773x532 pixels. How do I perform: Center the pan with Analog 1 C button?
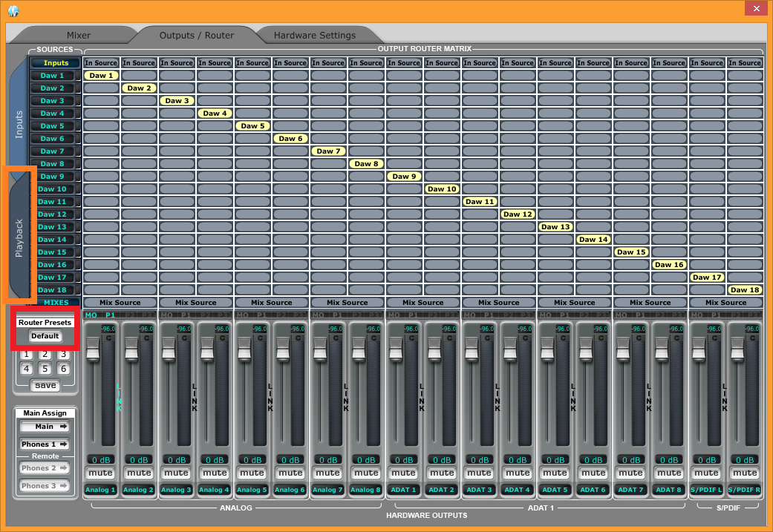[109, 338]
